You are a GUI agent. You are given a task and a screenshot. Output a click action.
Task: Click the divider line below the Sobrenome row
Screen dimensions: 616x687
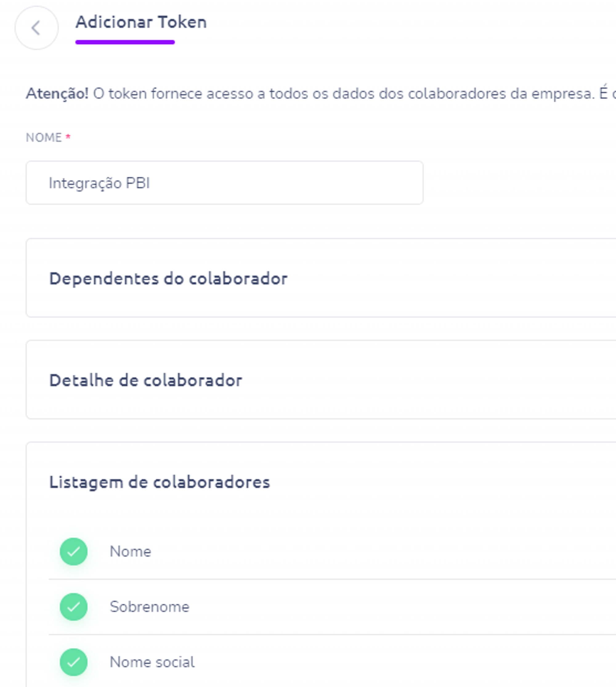(305, 634)
